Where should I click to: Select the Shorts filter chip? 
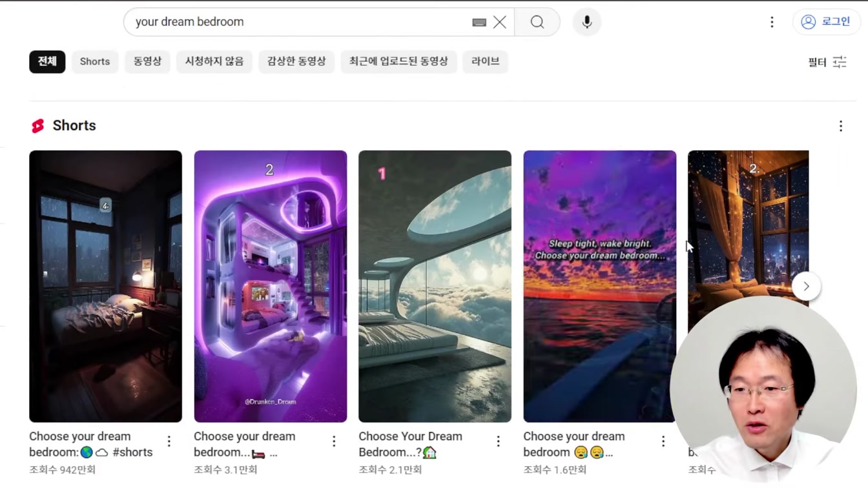click(x=95, y=61)
